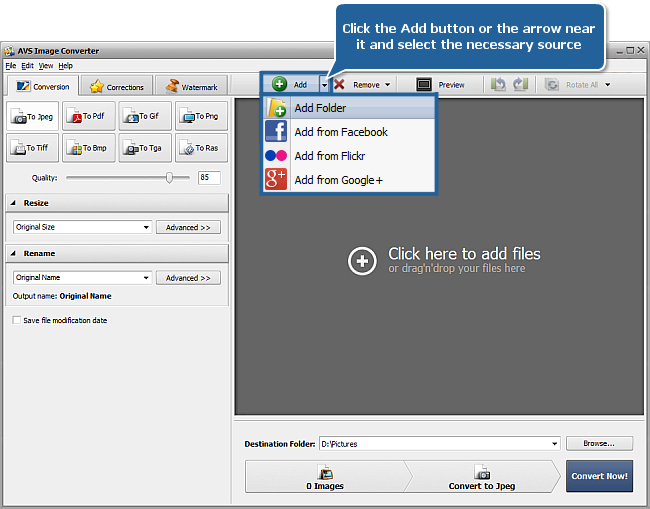
Task: Open the File menu
Action: coord(10,65)
